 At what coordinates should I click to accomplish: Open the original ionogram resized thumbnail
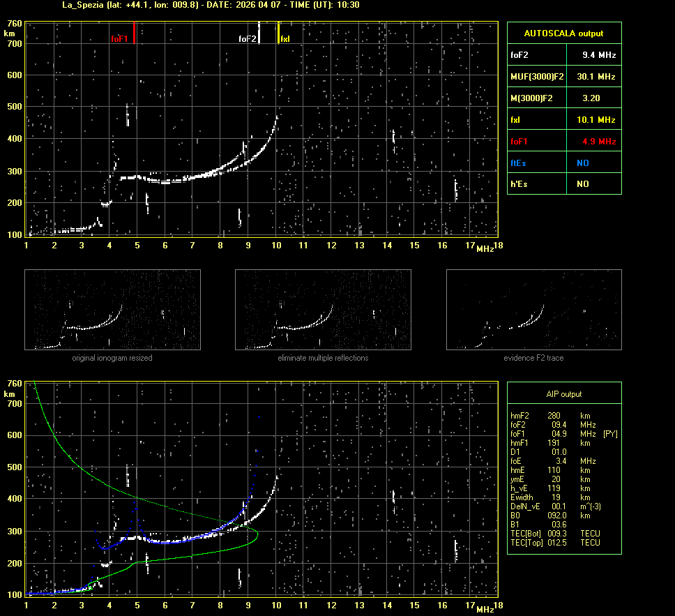coord(112,310)
